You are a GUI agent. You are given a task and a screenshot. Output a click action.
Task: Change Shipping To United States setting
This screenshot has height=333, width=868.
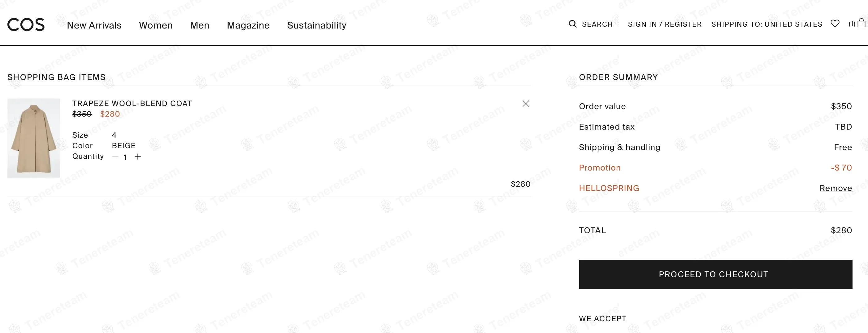766,24
